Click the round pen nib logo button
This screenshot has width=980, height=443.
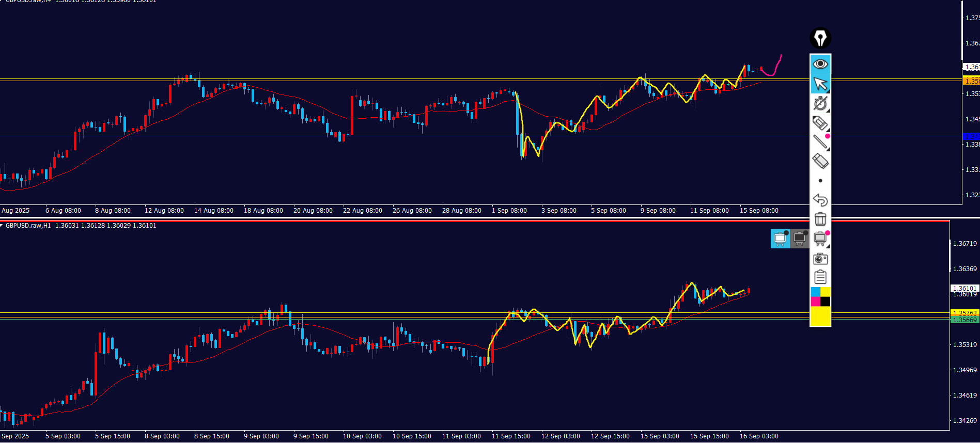(820, 38)
